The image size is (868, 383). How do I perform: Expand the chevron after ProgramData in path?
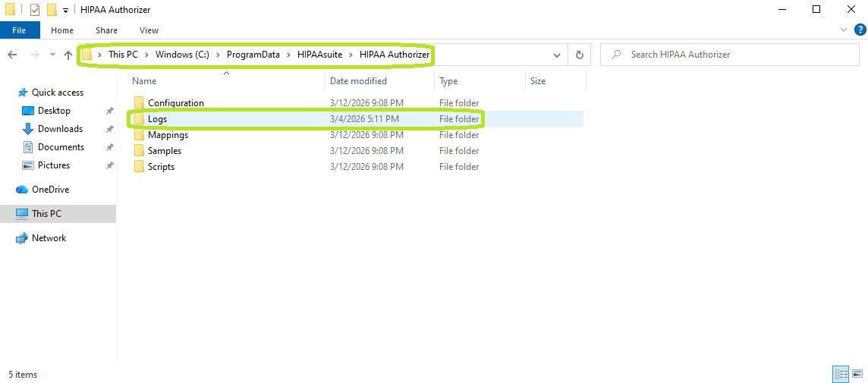(288, 55)
